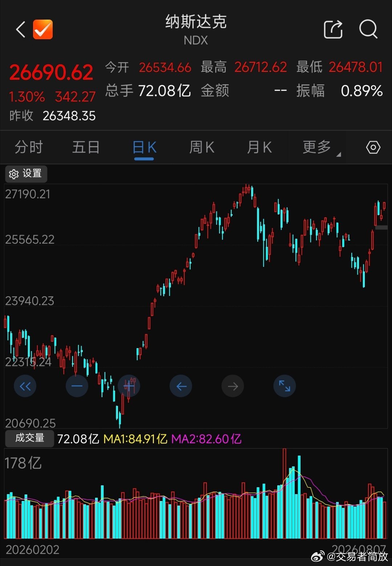Tap the NDX ticker symbol
This screenshot has width=392, height=566.
[196, 40]
